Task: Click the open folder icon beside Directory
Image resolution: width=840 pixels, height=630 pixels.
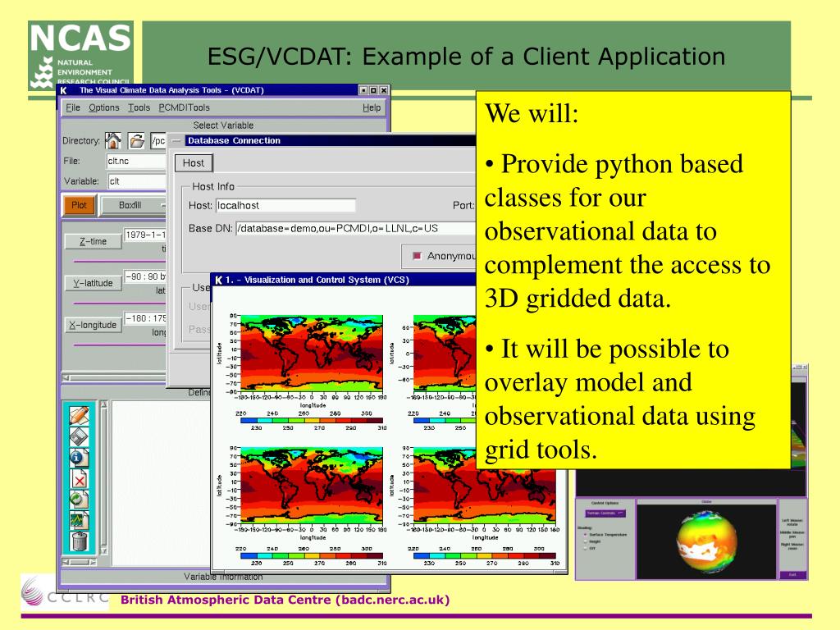Action: point(137,141)
